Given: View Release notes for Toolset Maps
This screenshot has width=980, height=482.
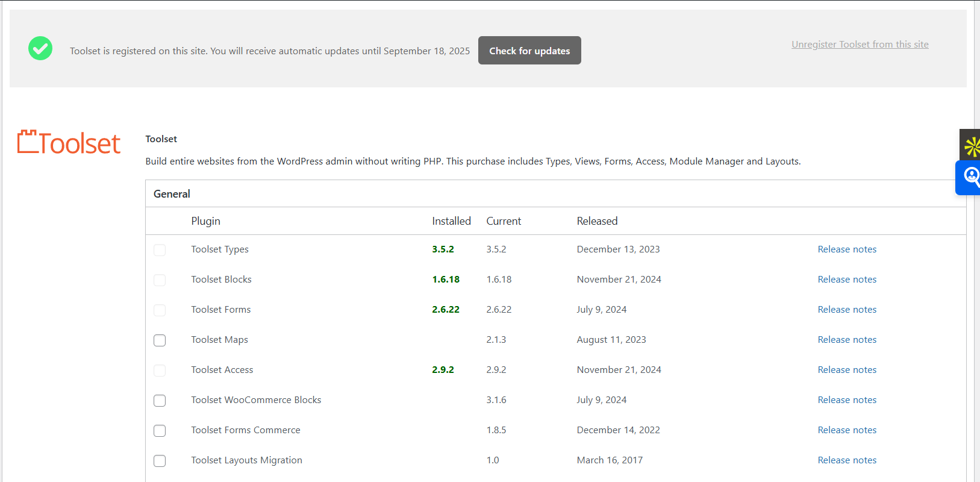Looking at the screenshot, I should pyautogui.click(x=847, y=340).
